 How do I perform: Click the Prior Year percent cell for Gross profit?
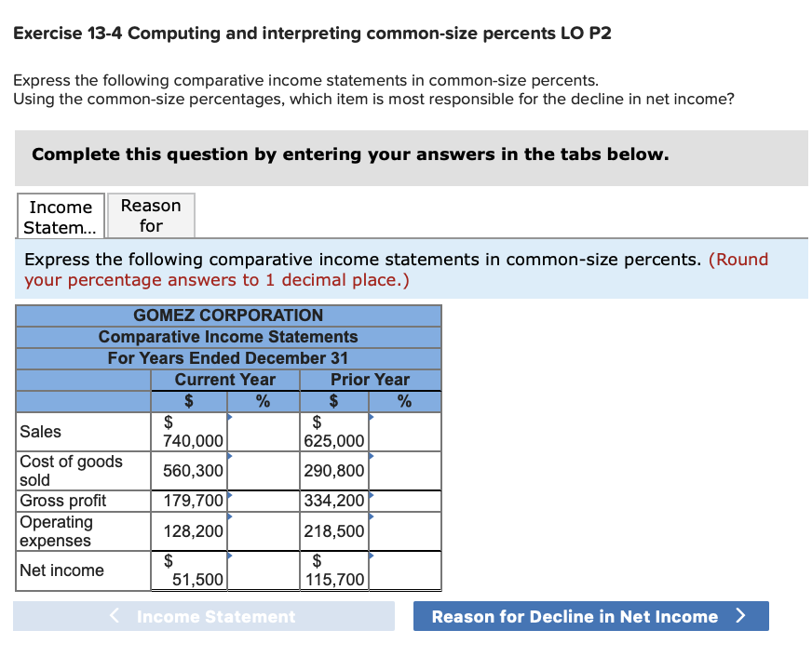tap(406, 501)
